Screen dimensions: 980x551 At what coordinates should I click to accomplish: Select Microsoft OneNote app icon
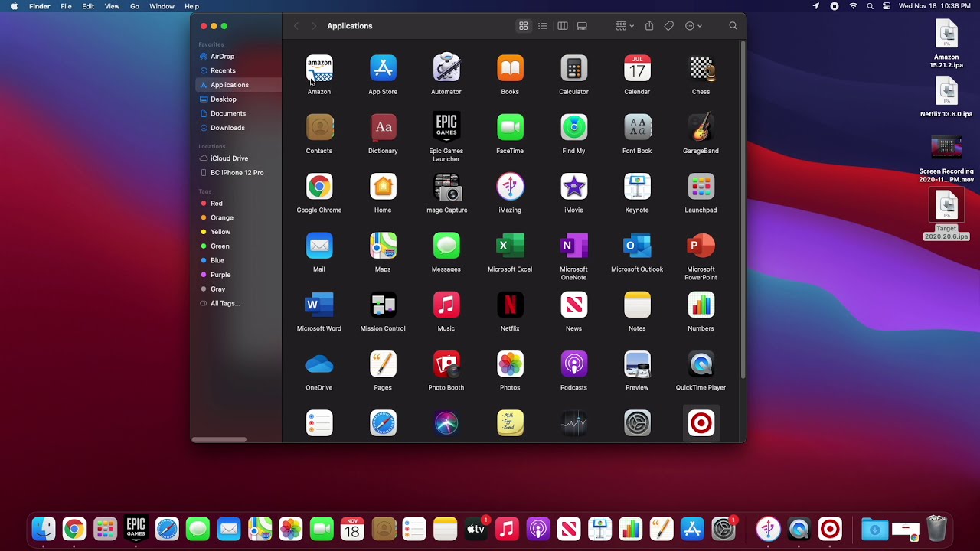click(x=573, y=246)
